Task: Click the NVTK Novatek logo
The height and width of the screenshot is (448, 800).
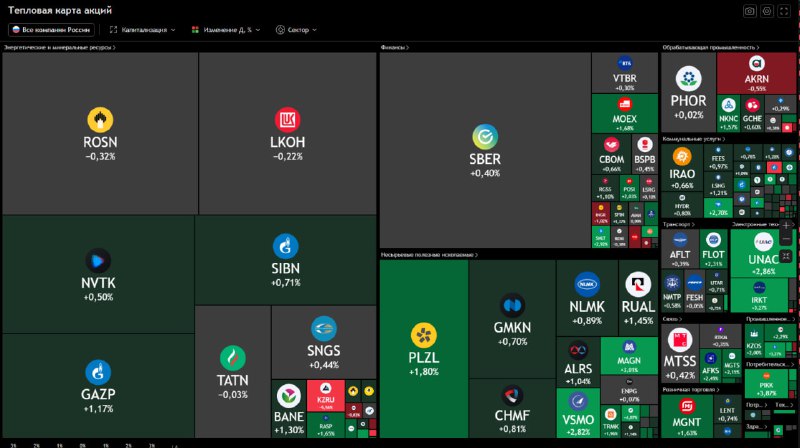Action: pos(98,261)
